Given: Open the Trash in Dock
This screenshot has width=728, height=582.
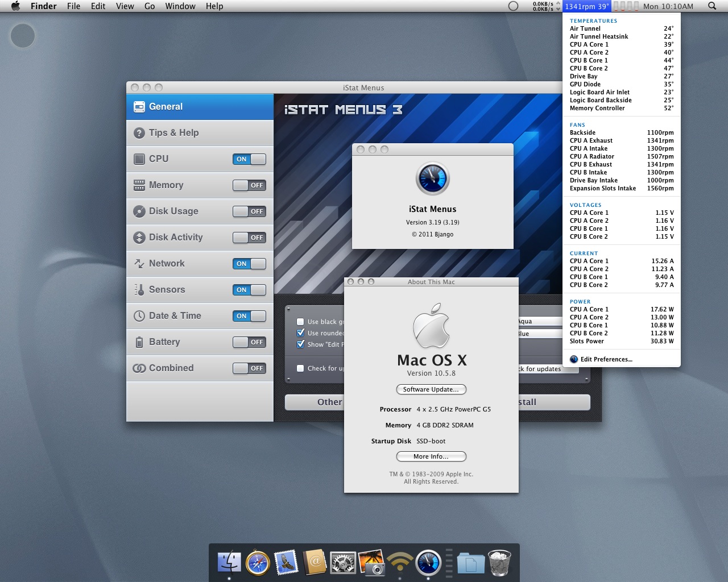Looking at the screenshot, I should [499, 563].
